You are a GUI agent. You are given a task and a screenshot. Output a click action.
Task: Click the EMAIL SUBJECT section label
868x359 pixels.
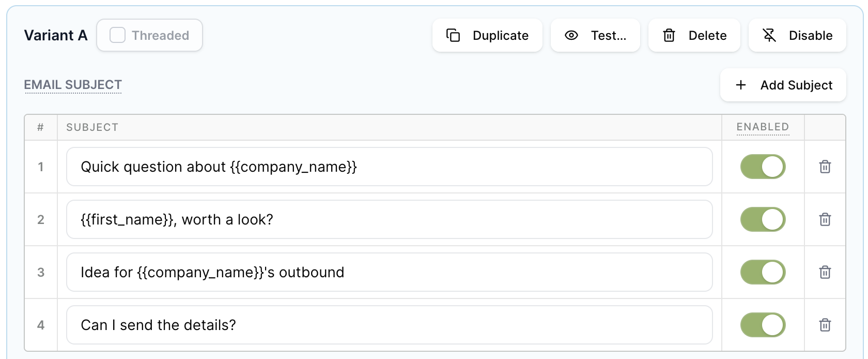click(x=73, y=85)
